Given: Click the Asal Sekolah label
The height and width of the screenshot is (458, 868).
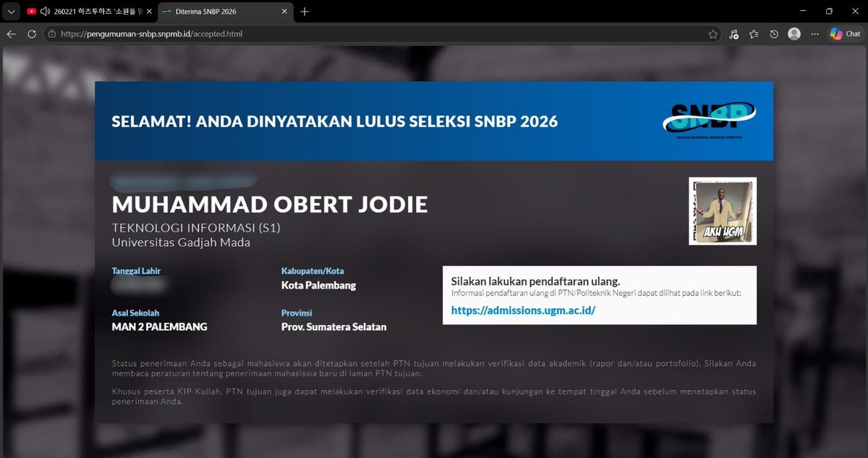Looking at the screenshot, I should (x=135, y=313).
